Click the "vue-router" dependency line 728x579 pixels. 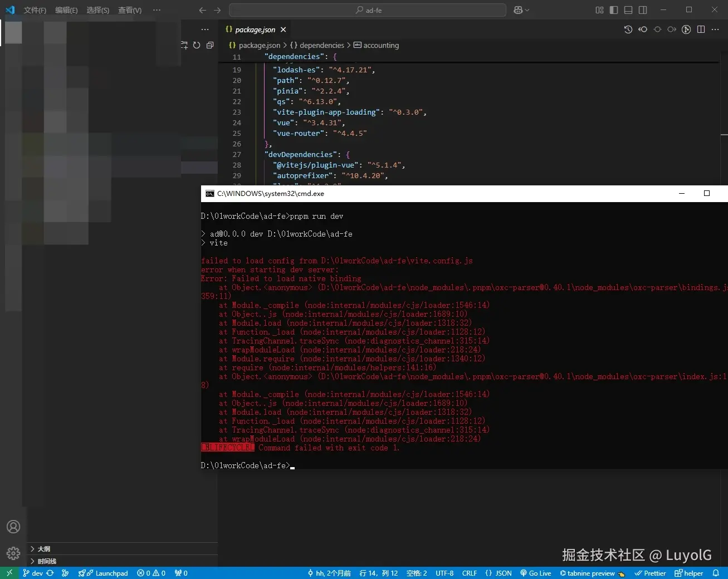(x=320, y=133)
